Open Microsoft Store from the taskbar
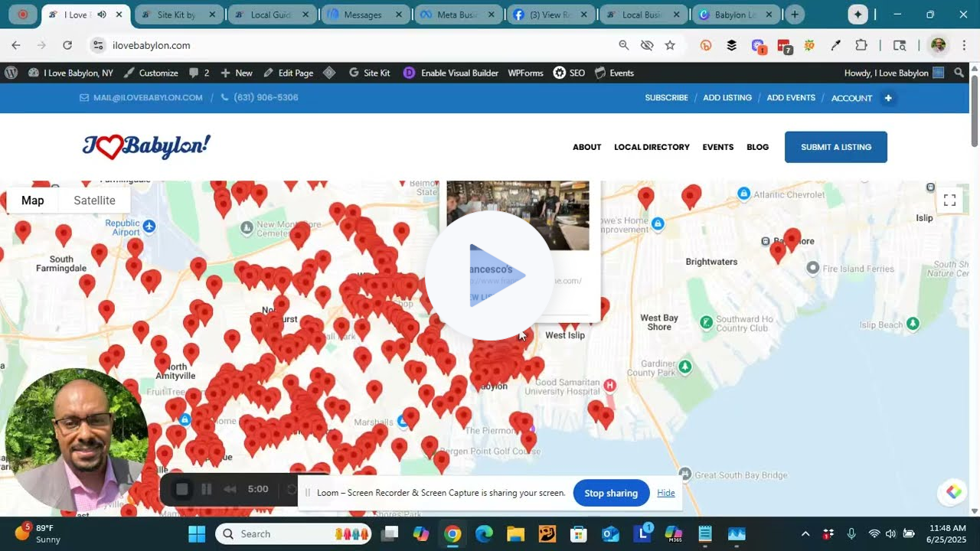 click(x=579, y=533)
